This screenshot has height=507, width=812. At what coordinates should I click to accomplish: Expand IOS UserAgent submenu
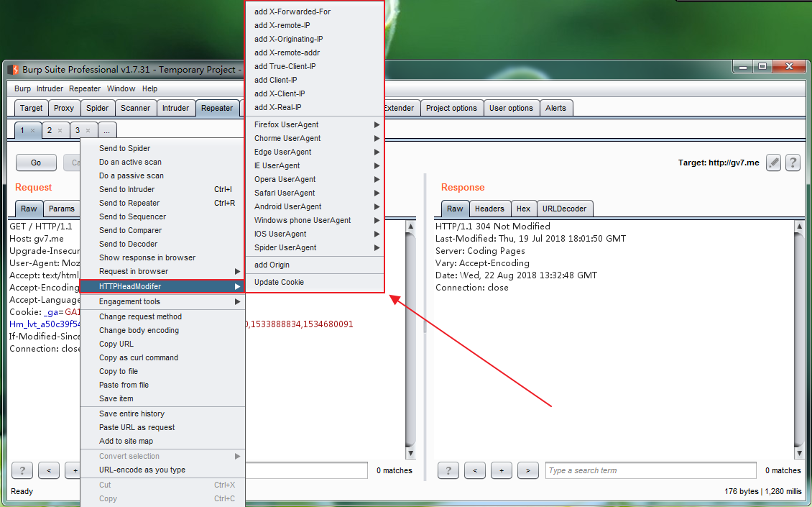pos(315,234)
